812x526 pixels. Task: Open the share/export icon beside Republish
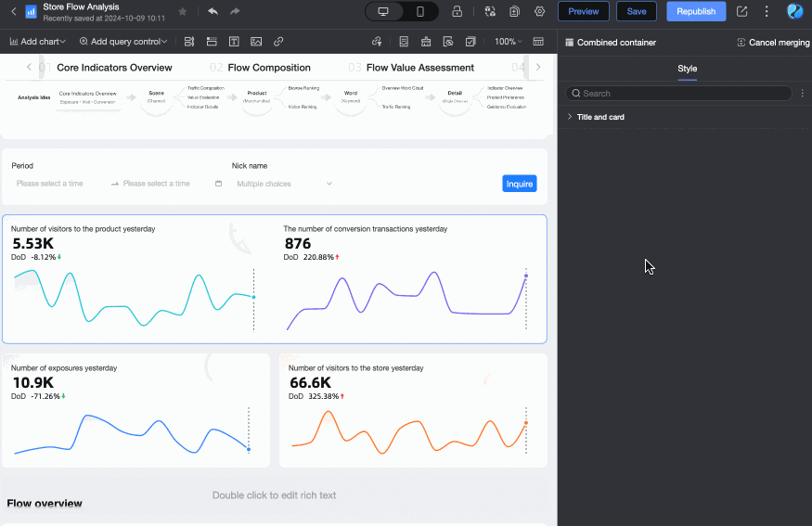pos(741,11)
